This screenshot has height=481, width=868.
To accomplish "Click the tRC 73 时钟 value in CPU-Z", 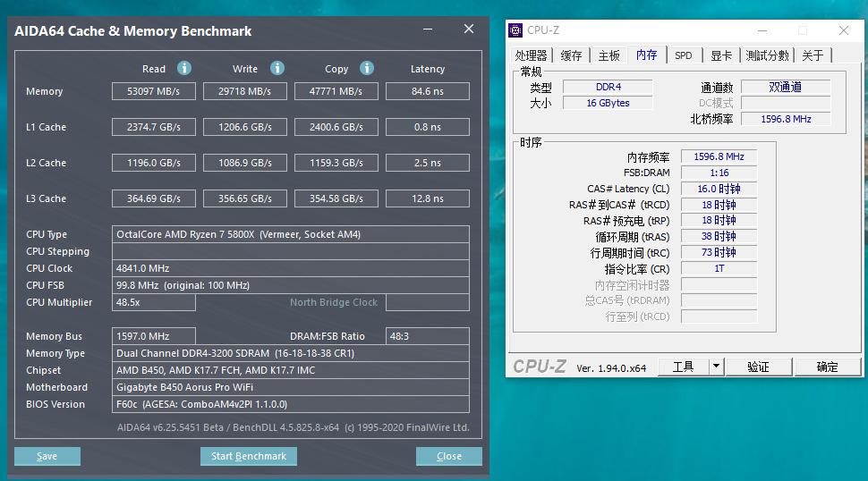I will (719, 252).
